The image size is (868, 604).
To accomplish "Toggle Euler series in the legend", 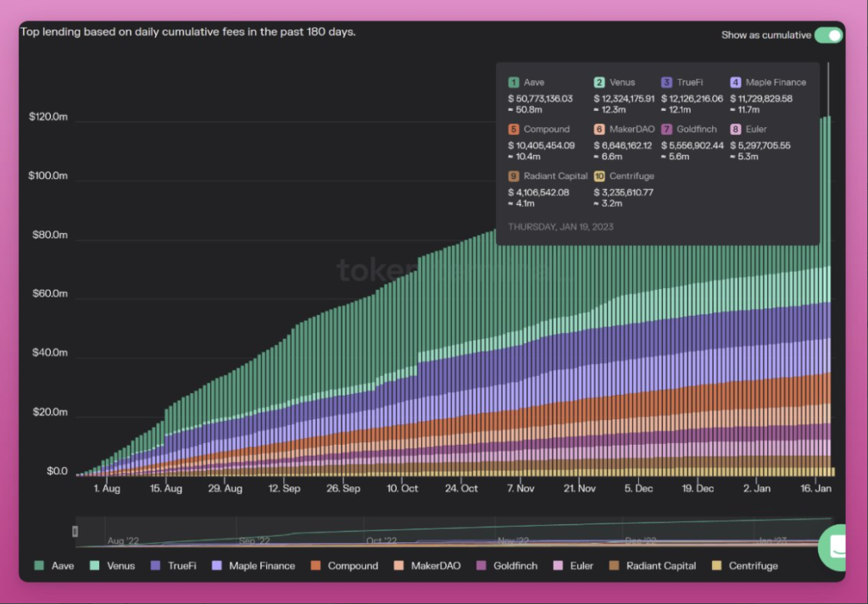I will pyautogui.click(x=573, y=566).
